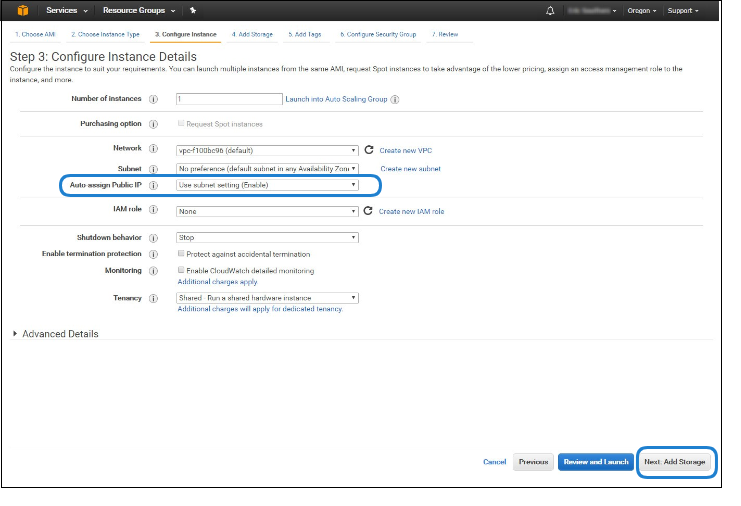
Task: Click the AWS logo icon
Action: 22,10
